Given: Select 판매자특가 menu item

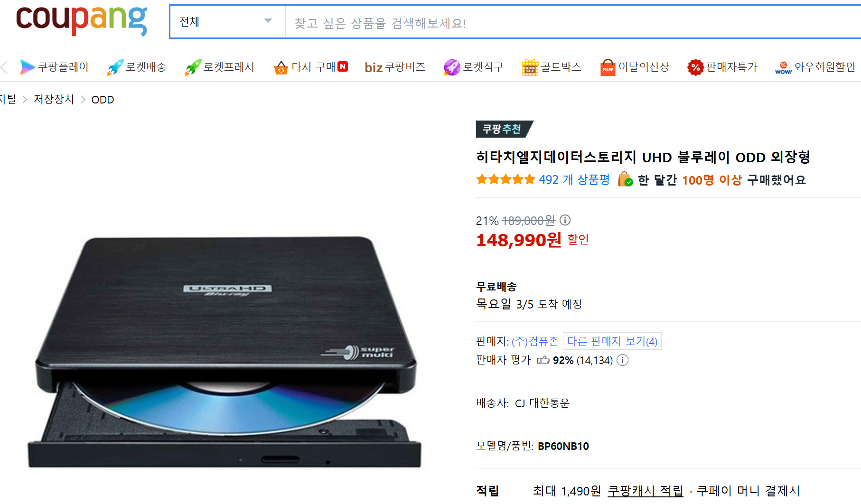Looking at the screenshot, I should (722, 67).
